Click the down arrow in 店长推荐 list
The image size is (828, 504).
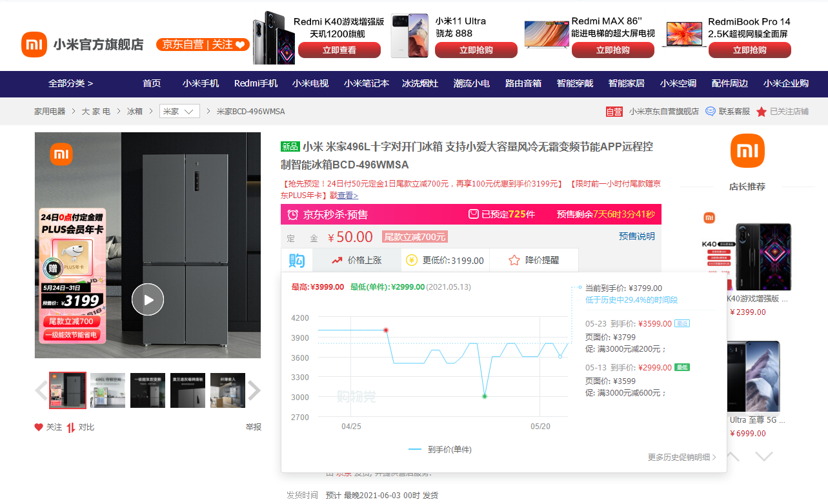point(764,456)
